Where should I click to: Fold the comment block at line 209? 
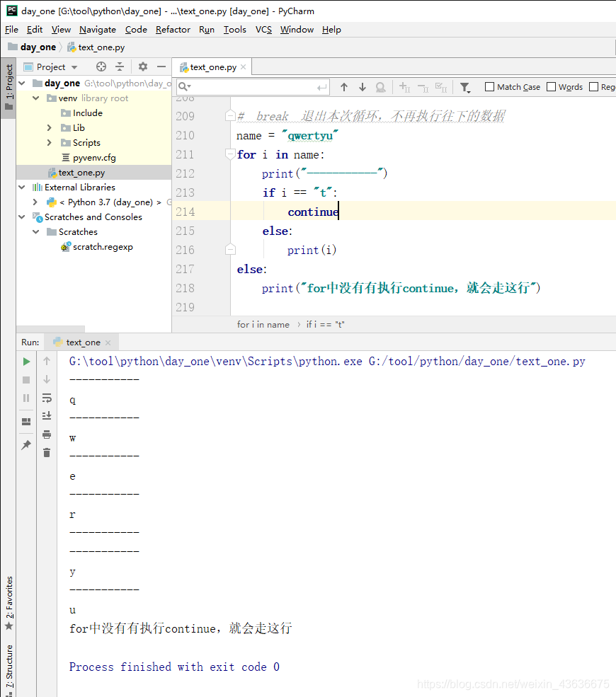[230, 116]
